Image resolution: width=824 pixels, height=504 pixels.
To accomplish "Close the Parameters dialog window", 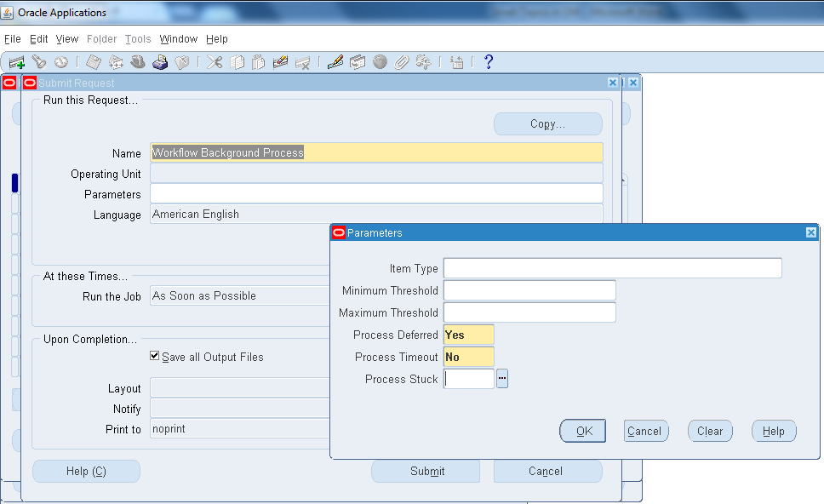I will click(x=811, y=232).
